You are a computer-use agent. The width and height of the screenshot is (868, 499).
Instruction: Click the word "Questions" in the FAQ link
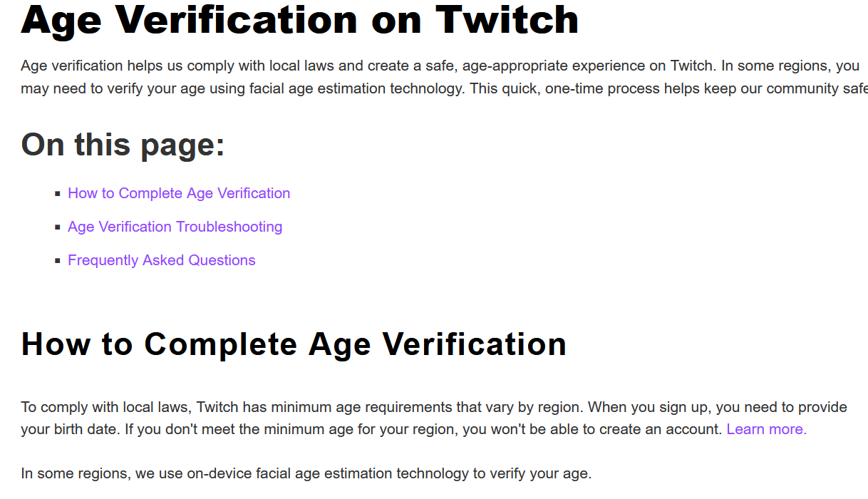[x=222, y=260]
